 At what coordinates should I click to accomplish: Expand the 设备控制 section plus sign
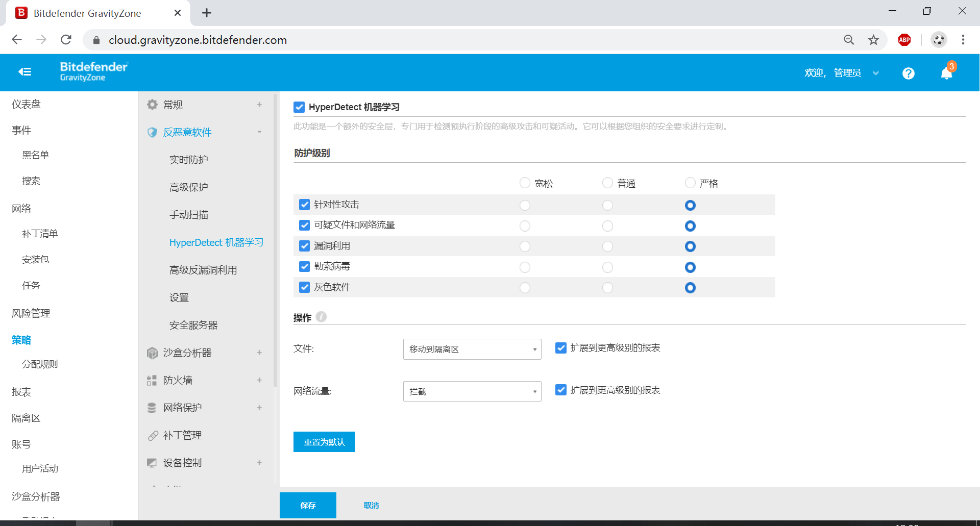pyautogui.click(x=259, y=463)
